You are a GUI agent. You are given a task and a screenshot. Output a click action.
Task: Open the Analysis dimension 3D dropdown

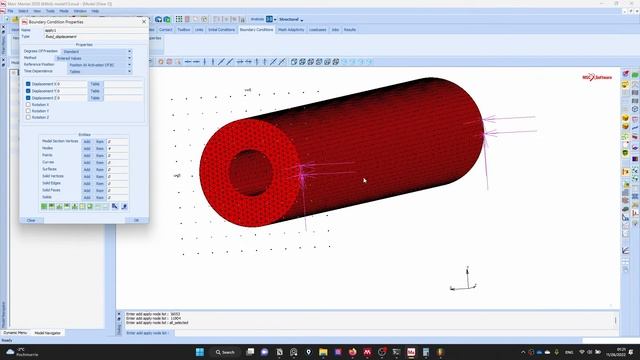(271, 19)
